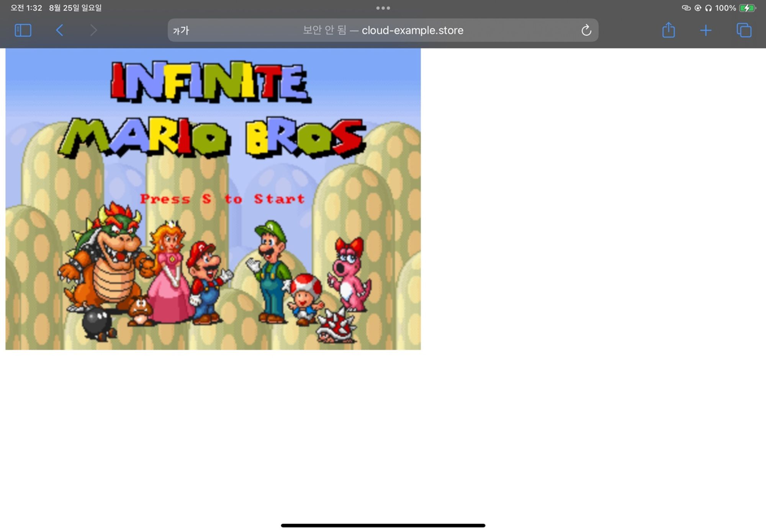Tap the home indicator bar
Viewport: 766px width, 532px height.
point(383,525)
